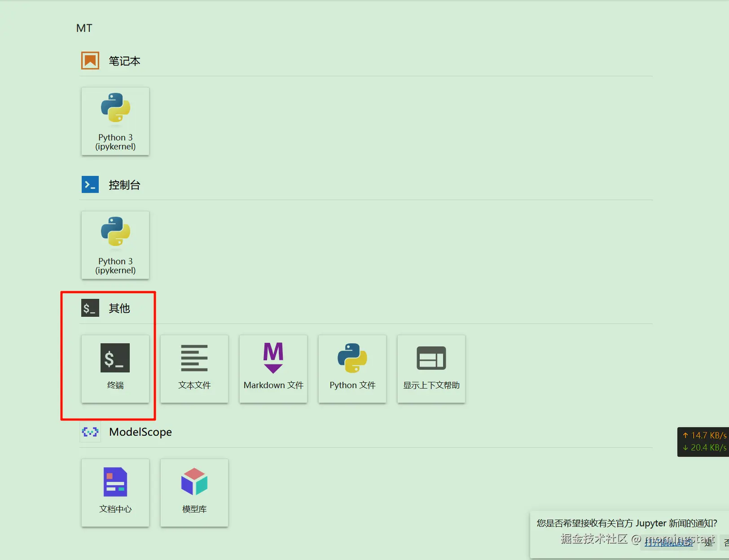Screen dimensions: 729x560
Task: Create a new Markdown 文件
Action: (x=273, y=369)
